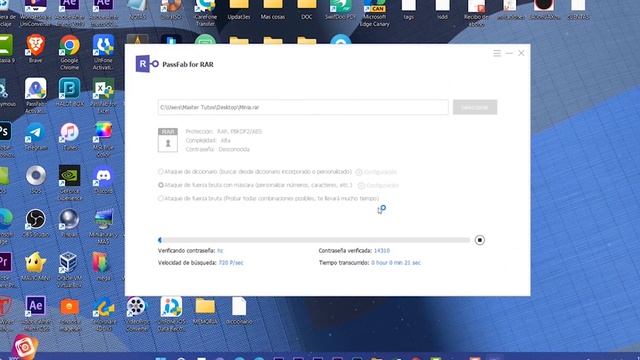Image resolution: width=640 pixels, height=360 pixels.
Task: Open the PassFab hamburger menu
Action: coord(497,53)
